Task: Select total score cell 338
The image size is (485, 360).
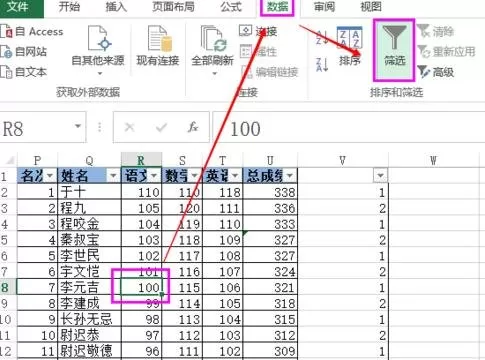Action: tap(270, 192)
